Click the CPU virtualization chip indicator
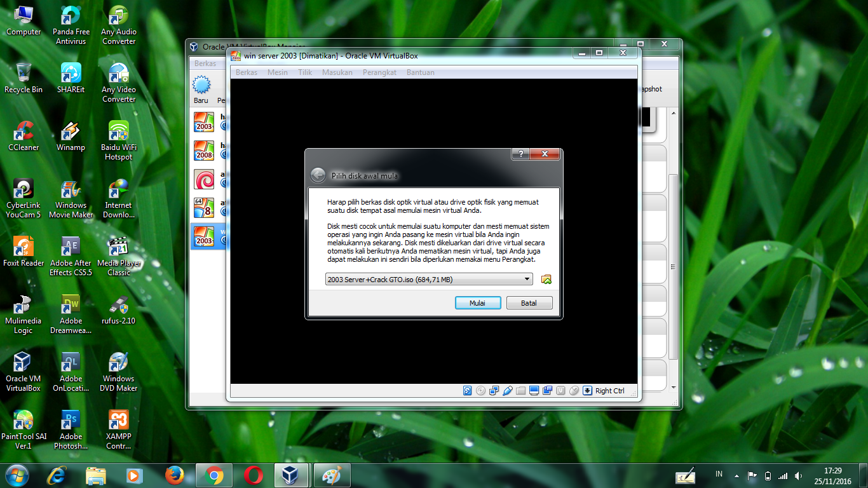The width and height of the screenshot is (868, 488). click(561, 391)
